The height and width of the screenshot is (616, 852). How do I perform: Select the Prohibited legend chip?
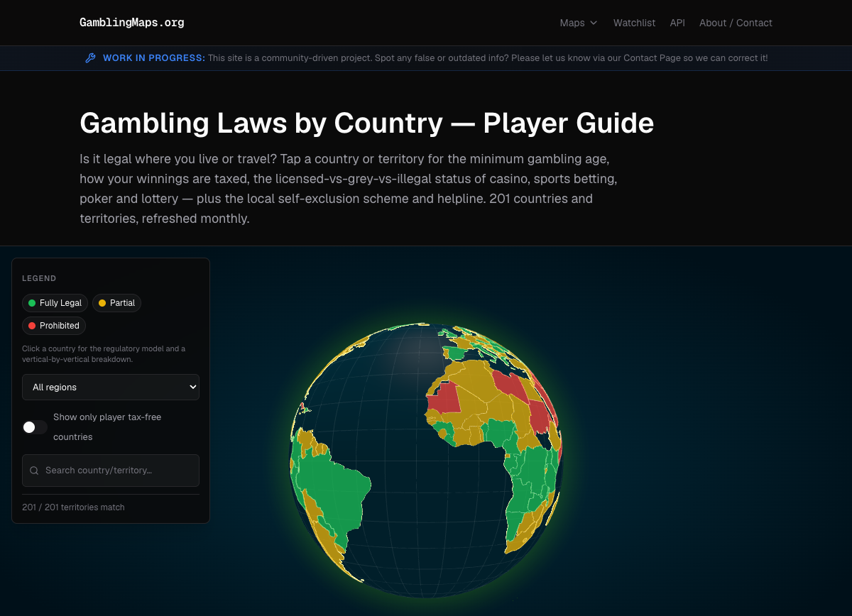click(x=54, y=326)
